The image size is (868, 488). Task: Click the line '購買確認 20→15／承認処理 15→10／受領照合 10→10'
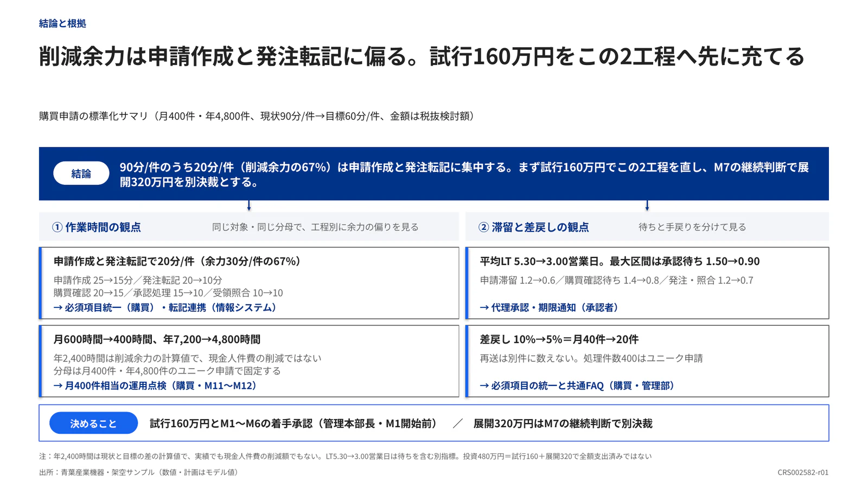click(168, 293)
